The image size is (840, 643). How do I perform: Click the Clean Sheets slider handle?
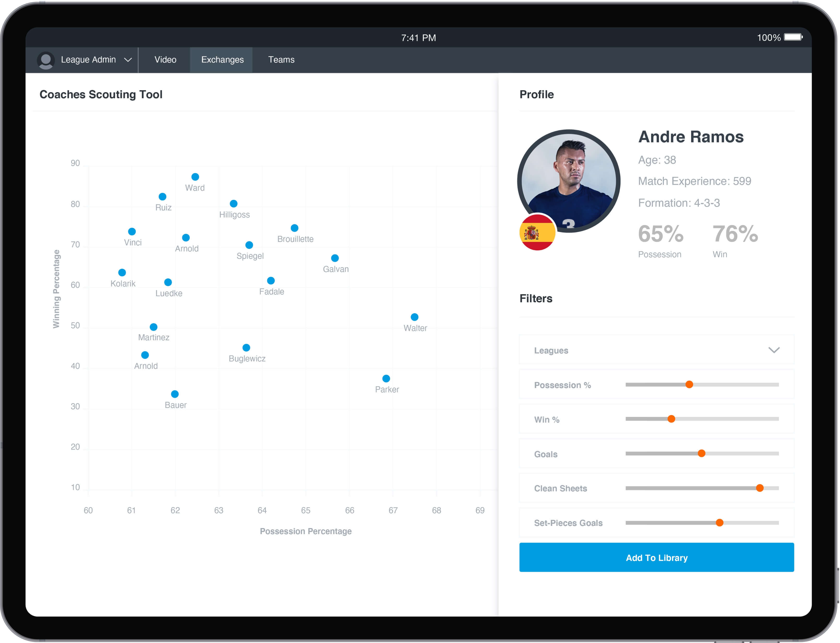click(x=760, y=488)
